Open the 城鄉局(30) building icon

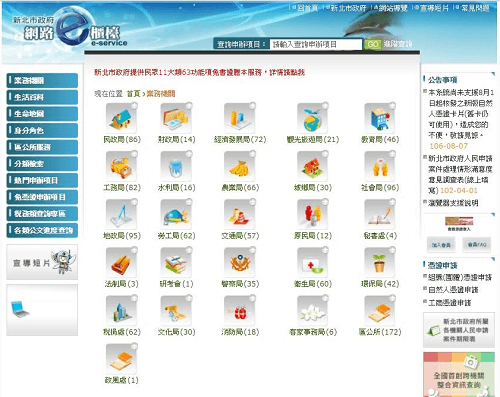313,166
